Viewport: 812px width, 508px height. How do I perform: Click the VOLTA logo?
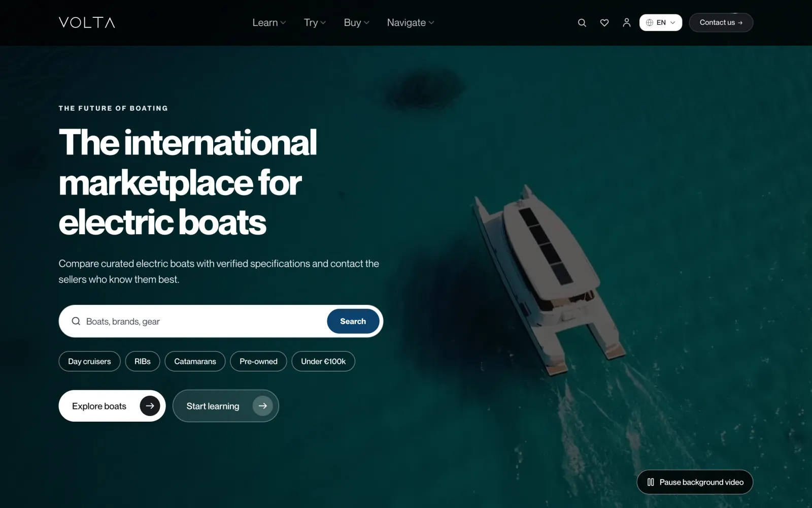[x=87, y=22]
